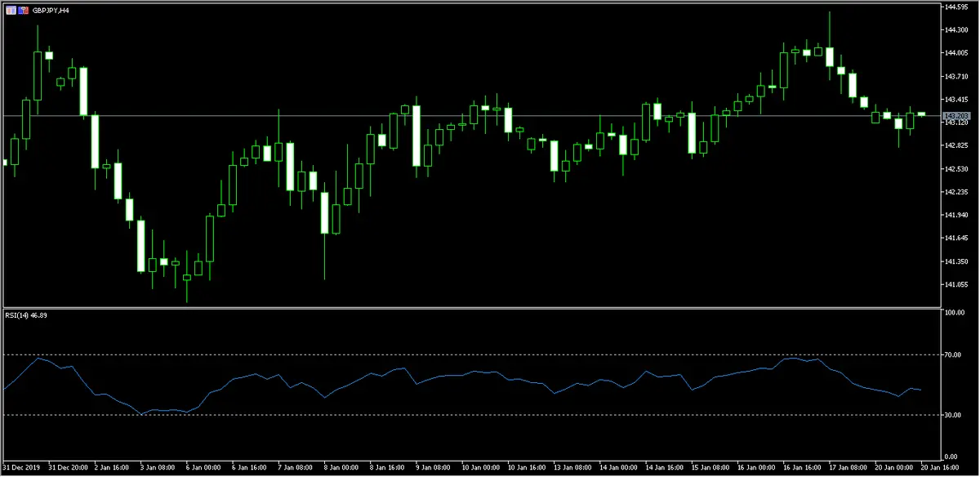Click the 31 Dec 2019 time label
The image size is (980, 477).
click(20, 470)
